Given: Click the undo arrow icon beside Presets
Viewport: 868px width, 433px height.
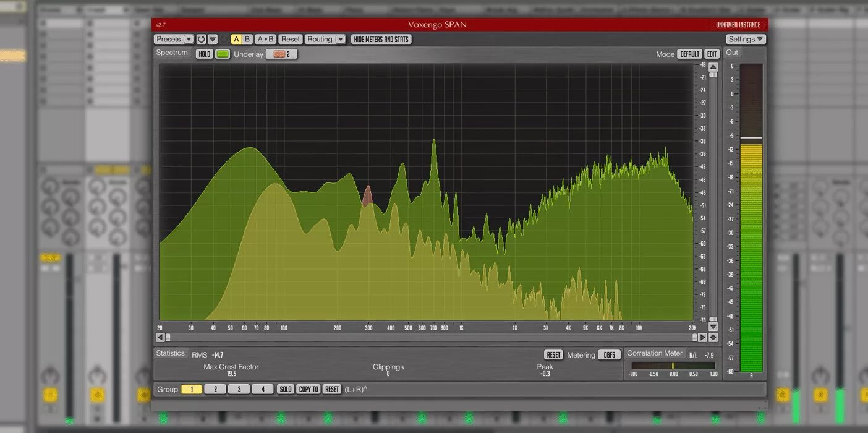Looking at the screenshot, I should click(x=202, y=39).
